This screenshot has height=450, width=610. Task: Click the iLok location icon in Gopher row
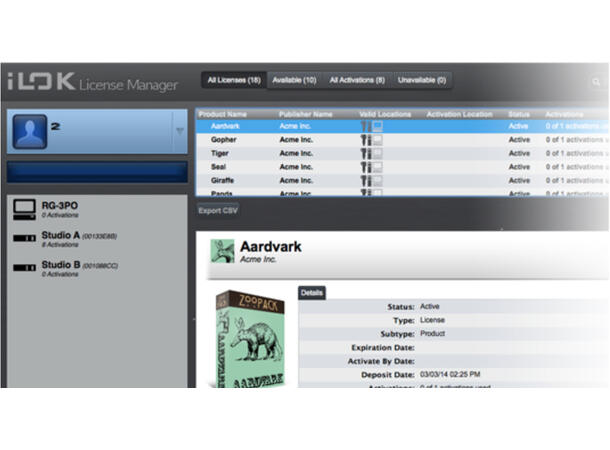(365, 140)
